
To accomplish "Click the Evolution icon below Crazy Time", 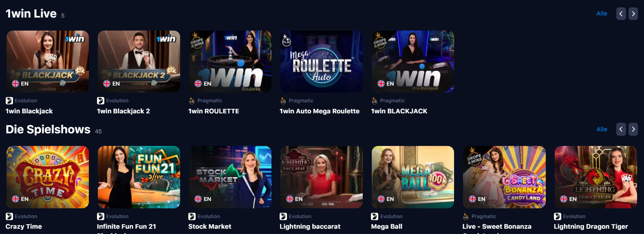I will 9,216.
